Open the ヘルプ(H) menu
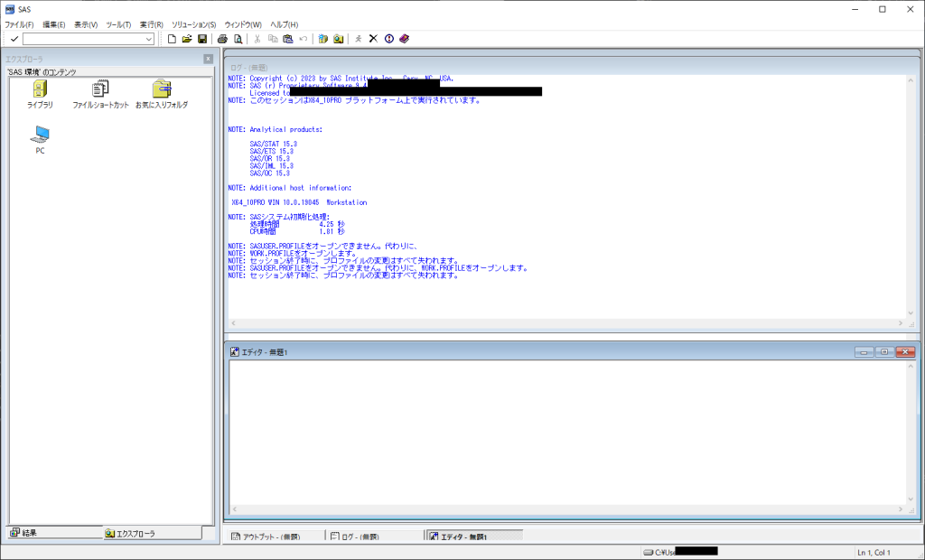Viewport: 925px width, 560px height. pos(285,24)
